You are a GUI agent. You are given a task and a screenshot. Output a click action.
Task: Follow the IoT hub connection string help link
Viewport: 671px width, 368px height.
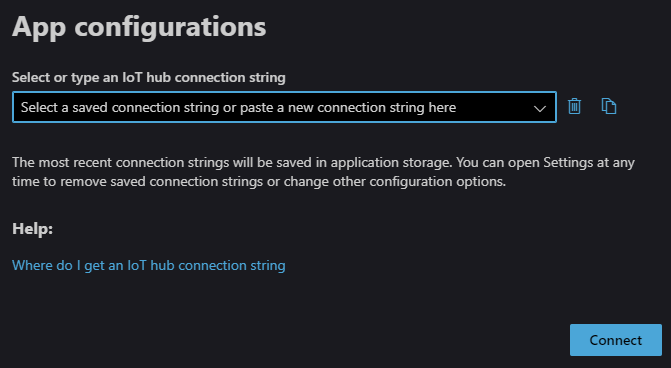148,265
